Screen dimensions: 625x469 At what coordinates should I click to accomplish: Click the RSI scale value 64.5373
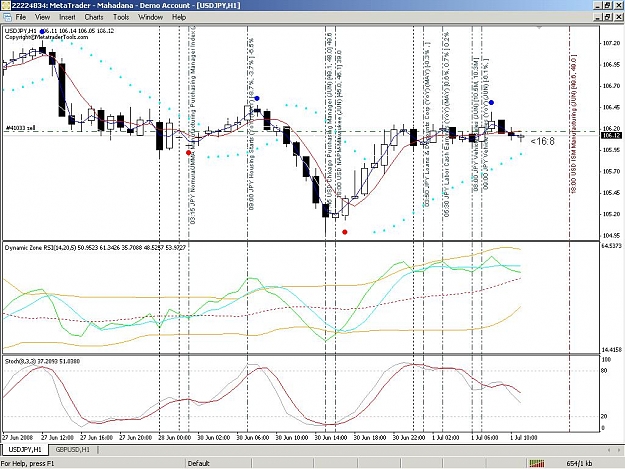[x=612, y=246]
